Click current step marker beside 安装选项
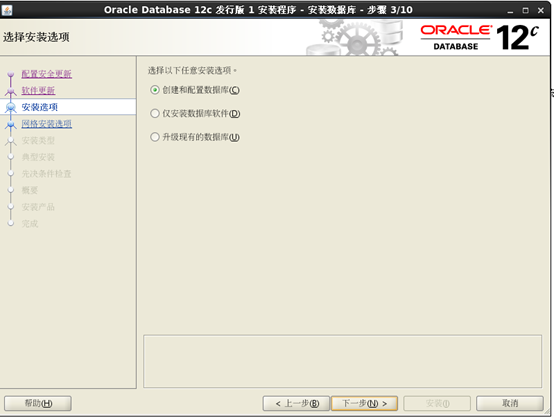554x418 pixels. (x=11, y=107)
